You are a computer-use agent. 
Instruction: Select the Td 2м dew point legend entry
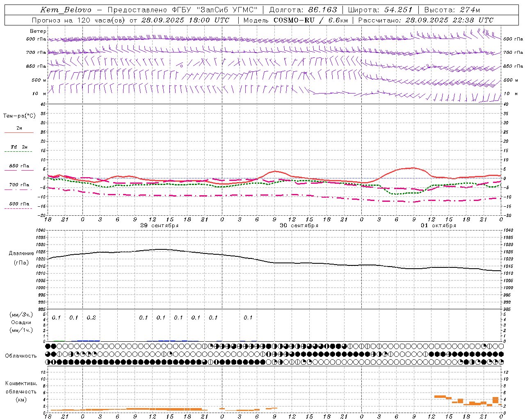19,147
